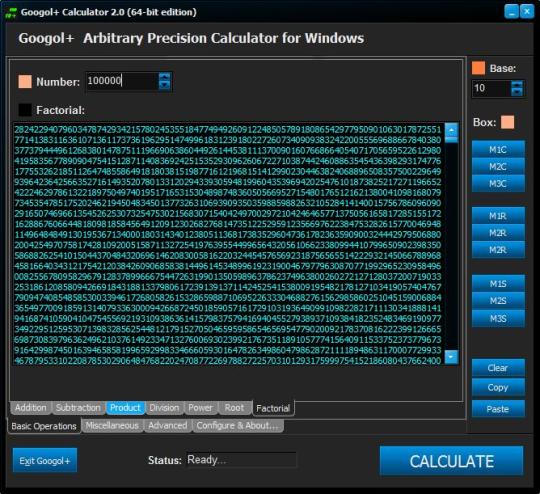Click the result scrollbar down arrow
The image size is (540, 494).
451,357
